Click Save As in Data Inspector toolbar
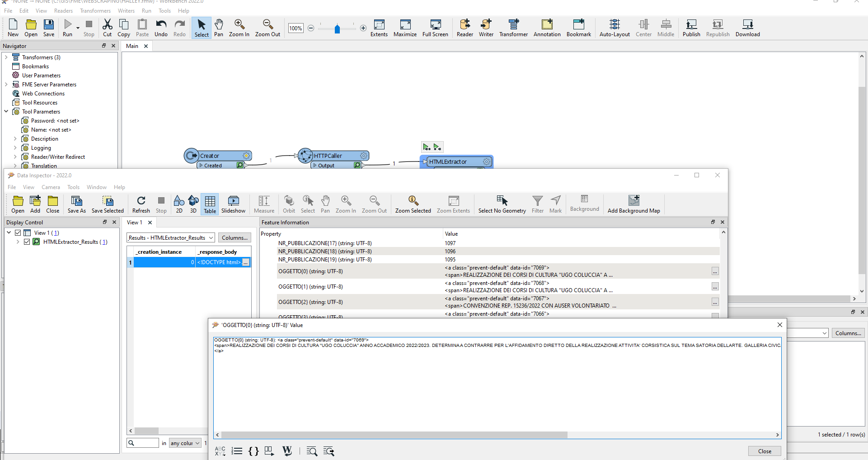This screenshot has width=868, height=460. click(x=77, y=204)
